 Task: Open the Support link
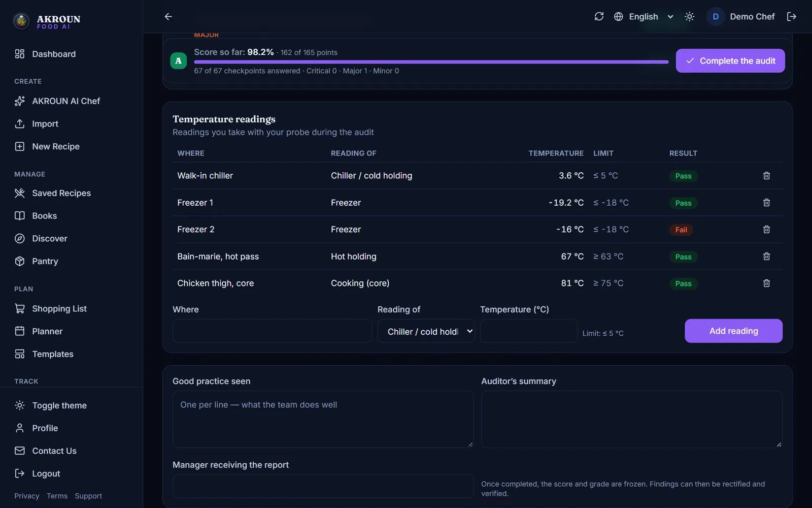[88, 496]
